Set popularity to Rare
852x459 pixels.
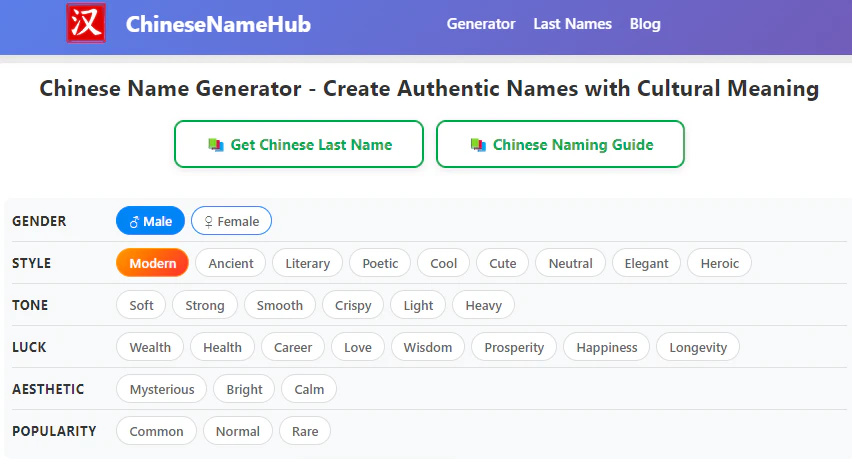point(305,431)
